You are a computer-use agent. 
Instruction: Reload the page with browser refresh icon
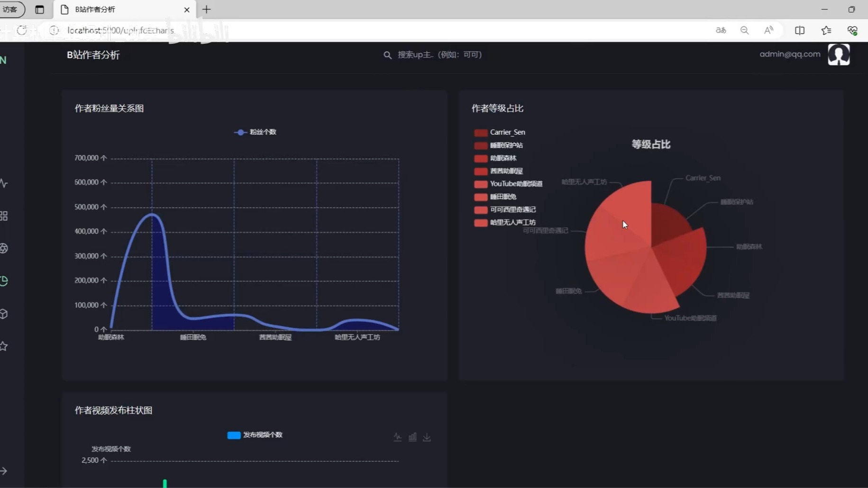coord(22,30)
